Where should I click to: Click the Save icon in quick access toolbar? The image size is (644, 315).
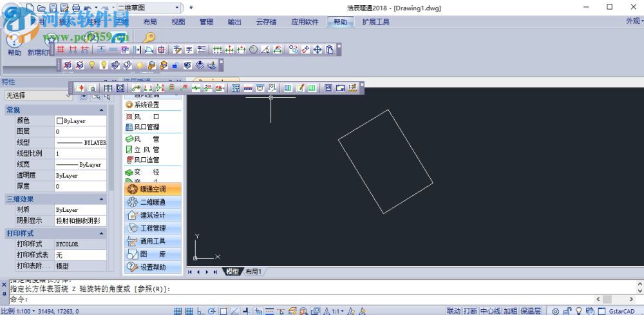53,7
